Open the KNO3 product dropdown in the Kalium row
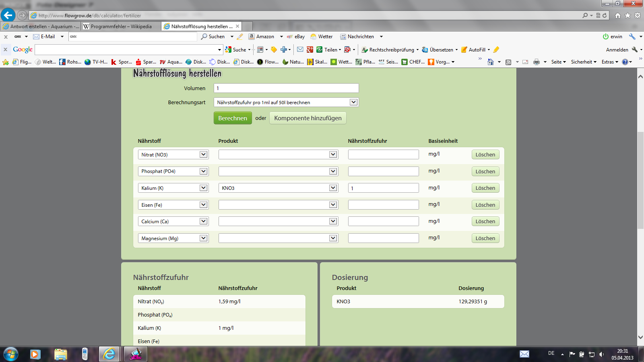644x362 pixels. [x=333, y=188]
